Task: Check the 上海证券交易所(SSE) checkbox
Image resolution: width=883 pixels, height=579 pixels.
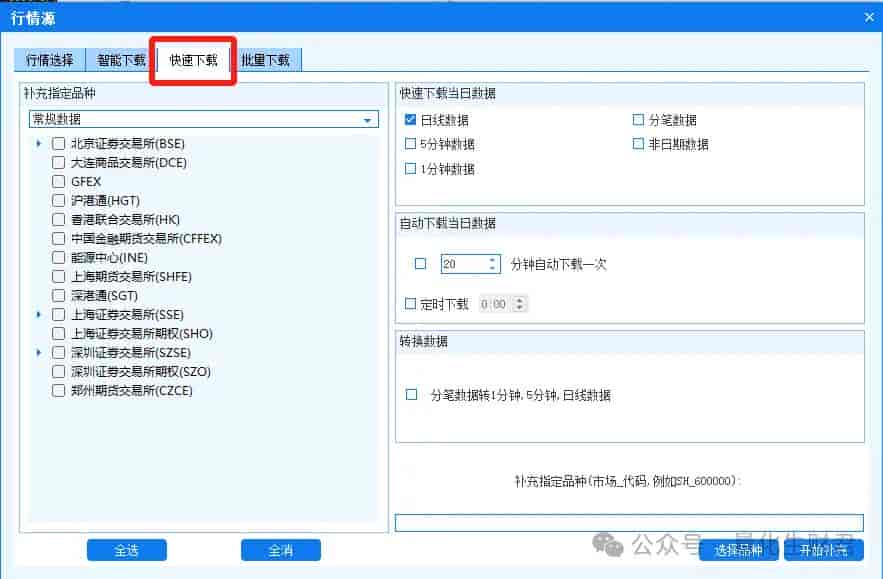Action: pyautogui.click(x=58, y=314)
